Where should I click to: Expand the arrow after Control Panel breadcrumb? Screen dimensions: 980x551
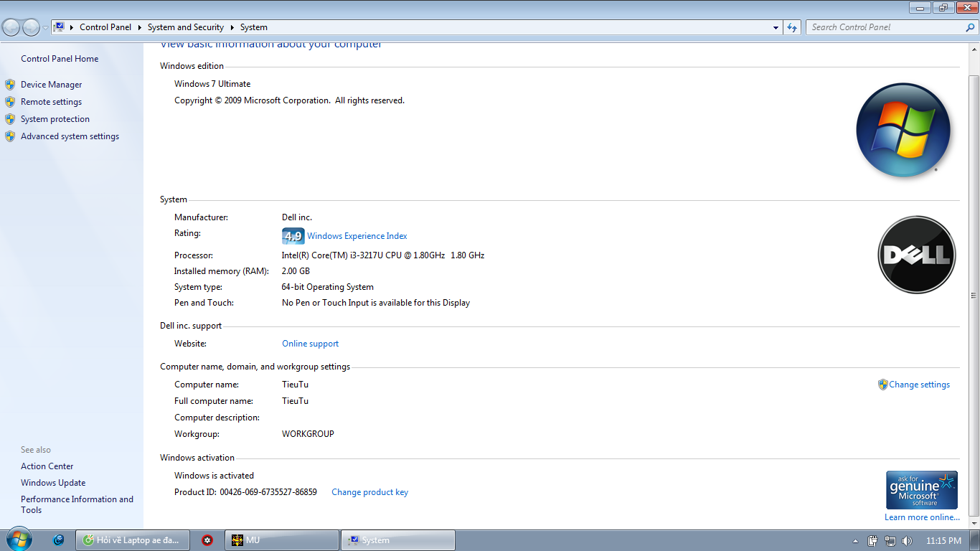(x=140, y=27)
